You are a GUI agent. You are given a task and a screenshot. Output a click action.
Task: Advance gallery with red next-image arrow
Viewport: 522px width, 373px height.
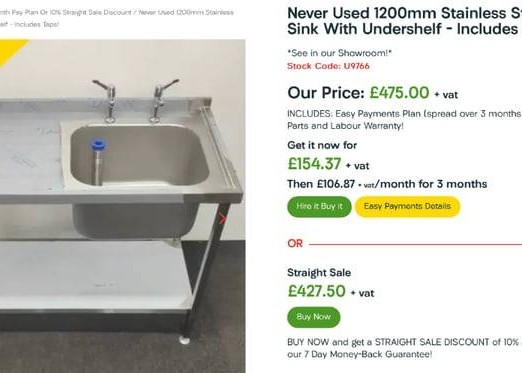click(223, 219)
